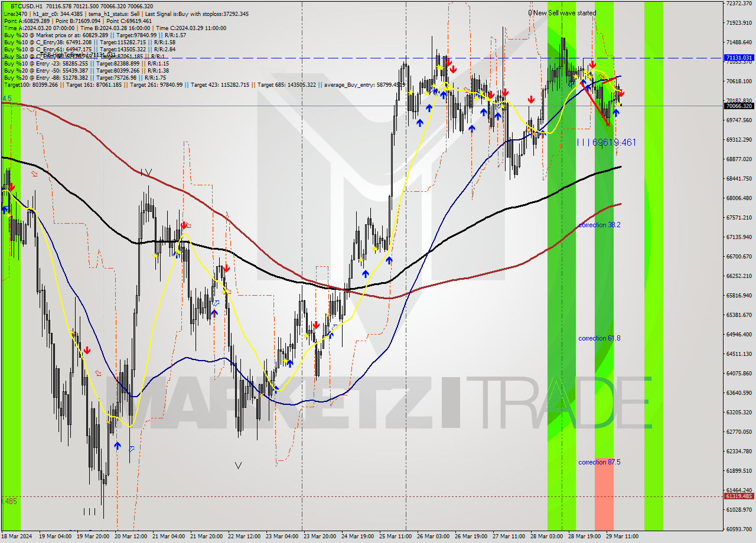The height and width of the screenshot is (543, 756).
Task: Click the 68006.480 price scale value
Action: [738, 198]
